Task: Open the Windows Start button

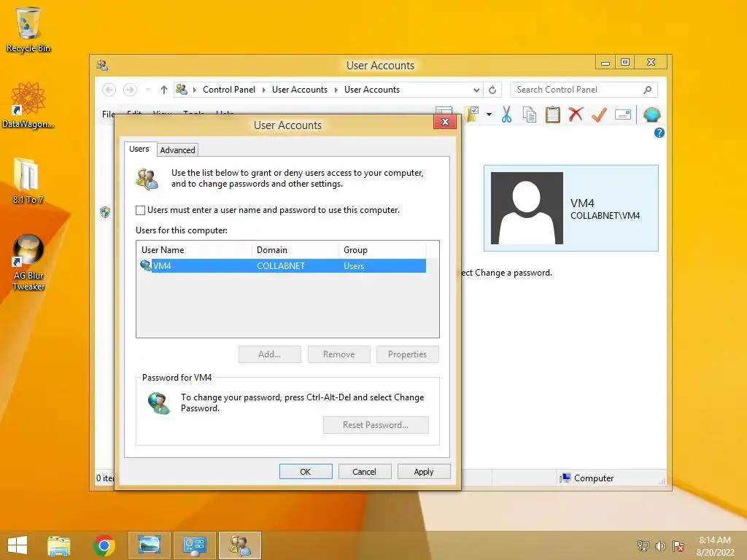Action: coord(18,545)
